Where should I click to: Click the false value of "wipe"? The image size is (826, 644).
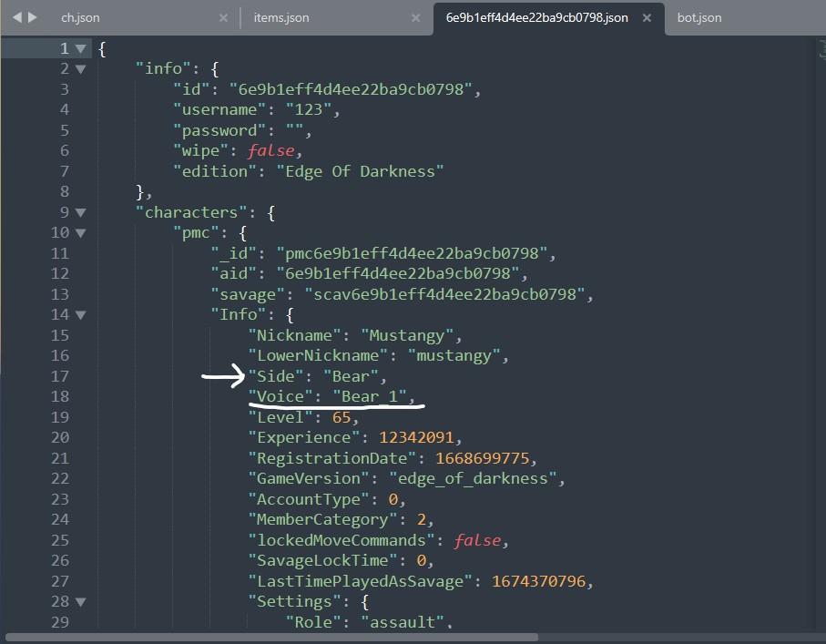coord(270,150)
